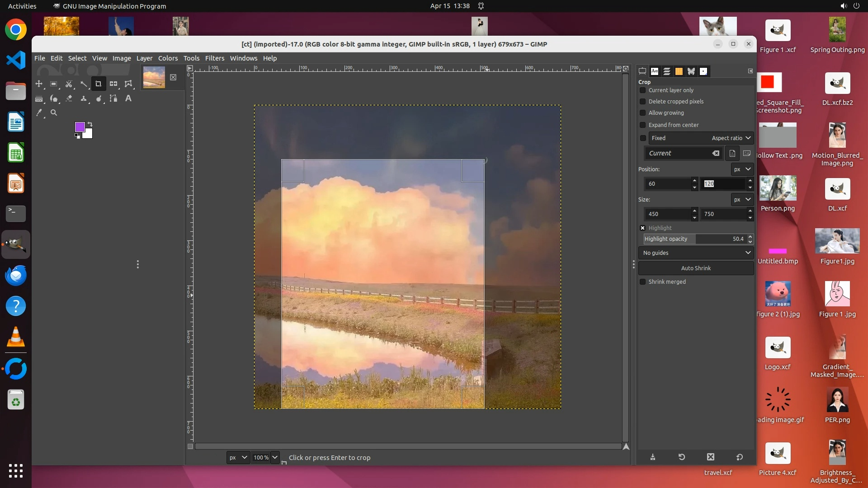Expand the No guides dropdown

pos(696,253)
